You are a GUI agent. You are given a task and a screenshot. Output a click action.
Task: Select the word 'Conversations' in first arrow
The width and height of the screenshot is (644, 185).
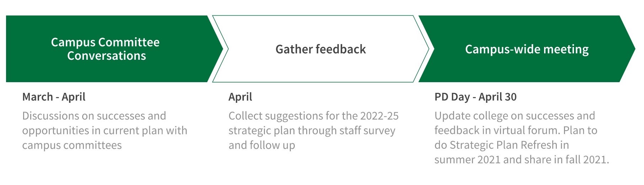coord(107,55)
